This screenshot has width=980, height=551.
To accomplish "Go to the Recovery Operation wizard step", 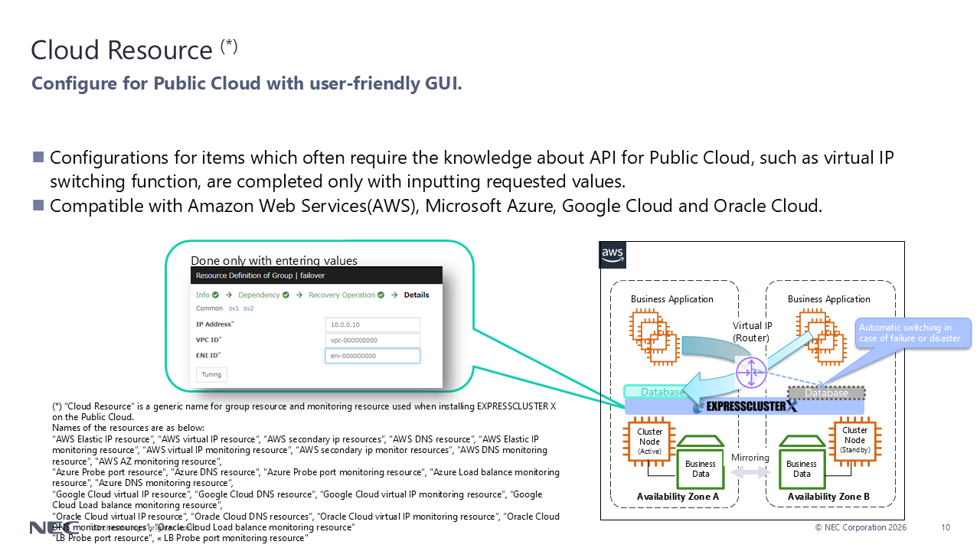I will click(341, 295).
